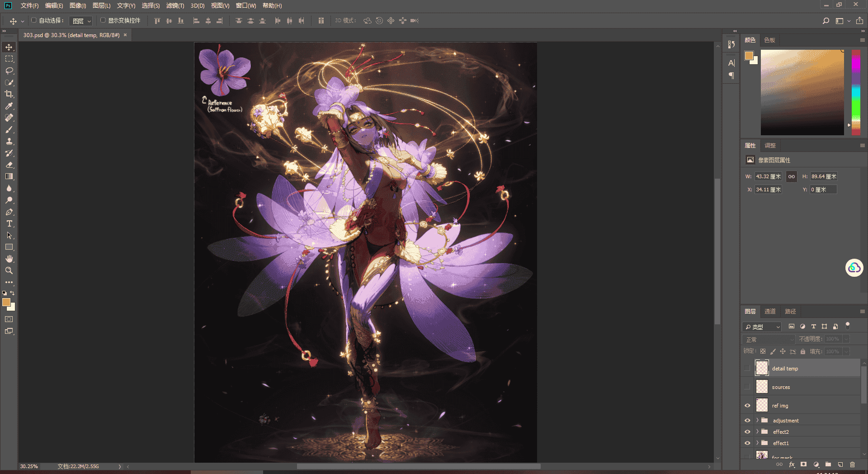The height and width of the screenshot is (474, 868).
Task: Show the sources layer
Action: 747,387
